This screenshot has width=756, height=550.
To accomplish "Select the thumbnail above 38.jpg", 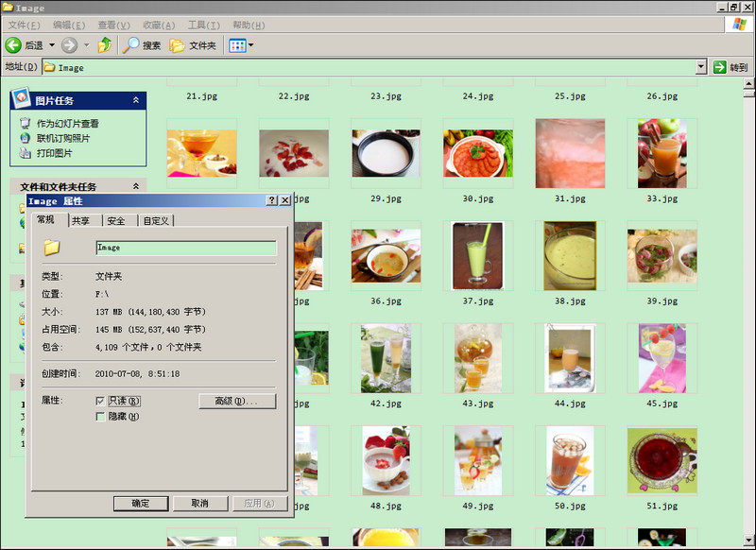I will [570, 255].
